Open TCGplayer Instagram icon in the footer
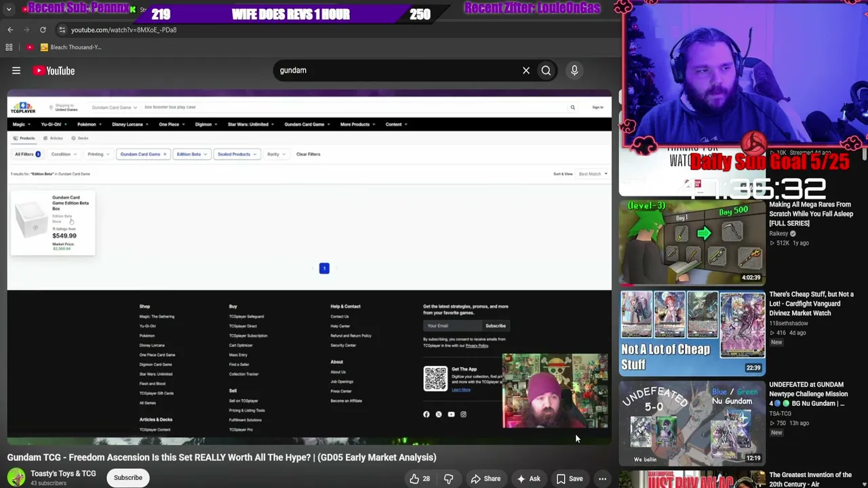The width and height of the screenshot is (868, 488). click(463, 414)
